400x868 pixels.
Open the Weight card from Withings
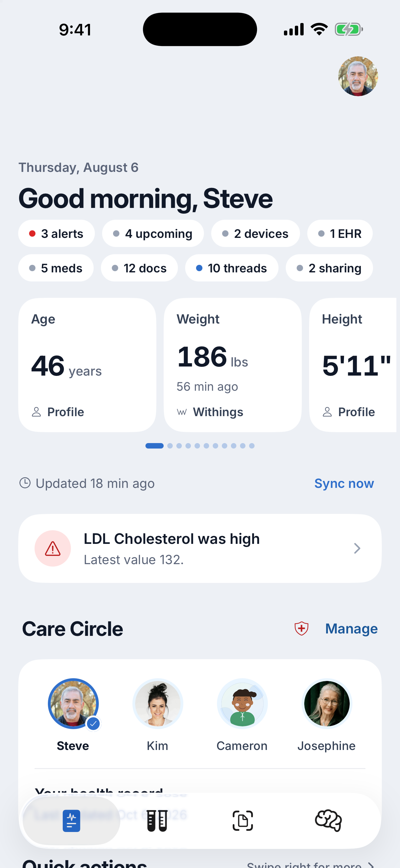point(233,365)
